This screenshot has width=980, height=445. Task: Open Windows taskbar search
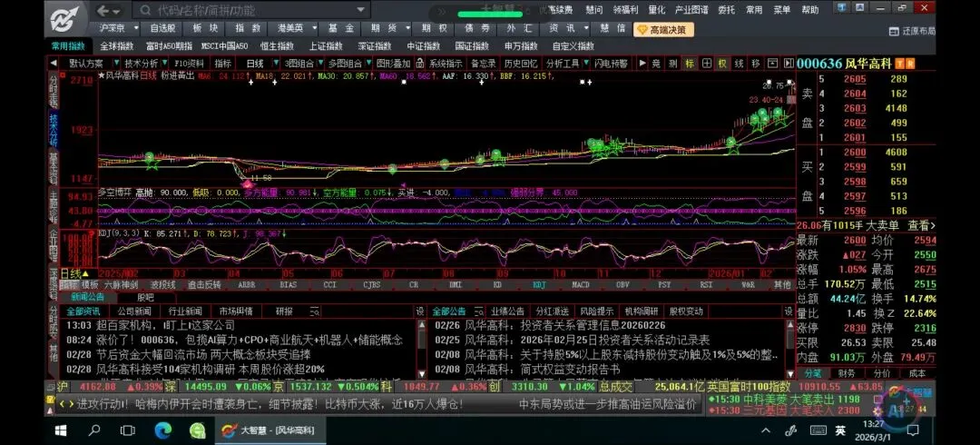coord(94,430)
